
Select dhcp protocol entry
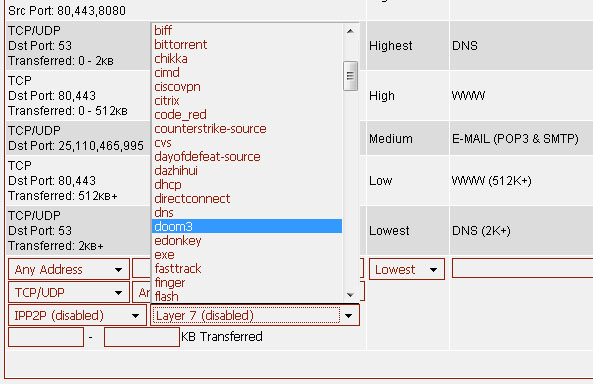coord(247,185)
